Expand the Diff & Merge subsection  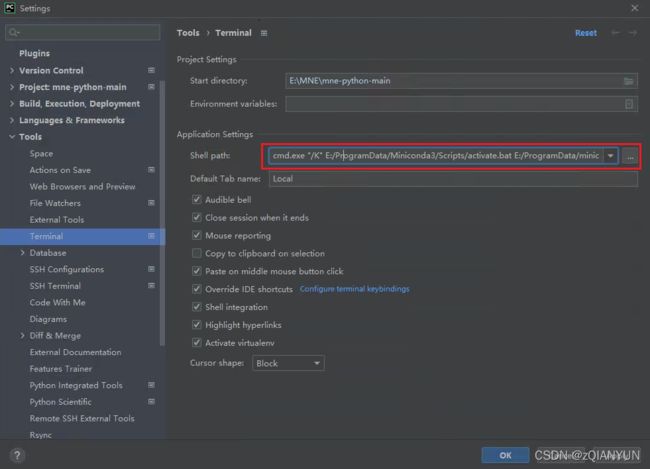[22, 336]
